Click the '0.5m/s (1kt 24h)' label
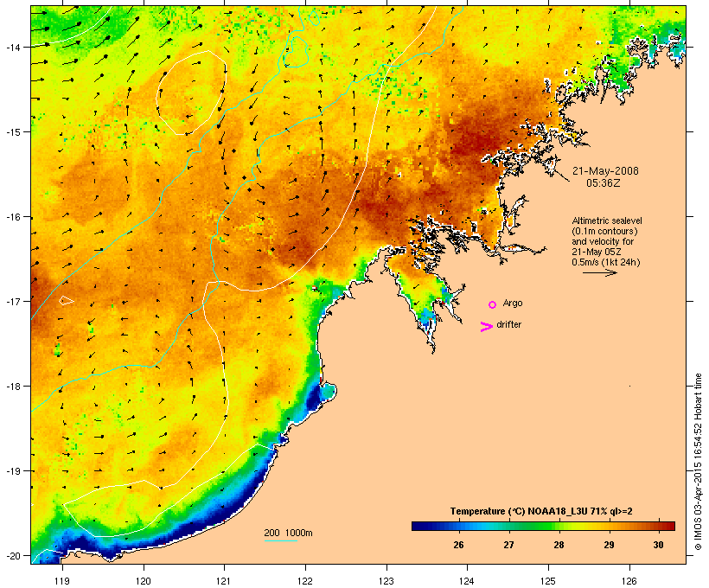Screen dimensions: 709x588 click(x=606, y=262)
